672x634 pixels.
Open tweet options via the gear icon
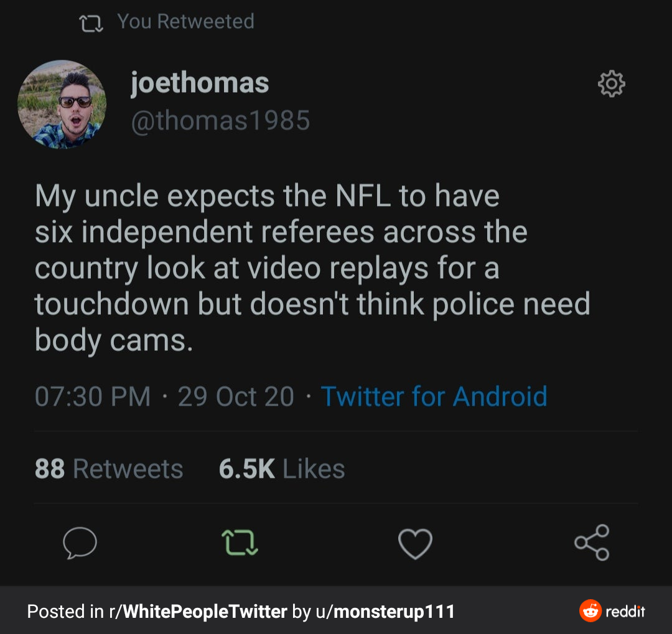[611, 84]
